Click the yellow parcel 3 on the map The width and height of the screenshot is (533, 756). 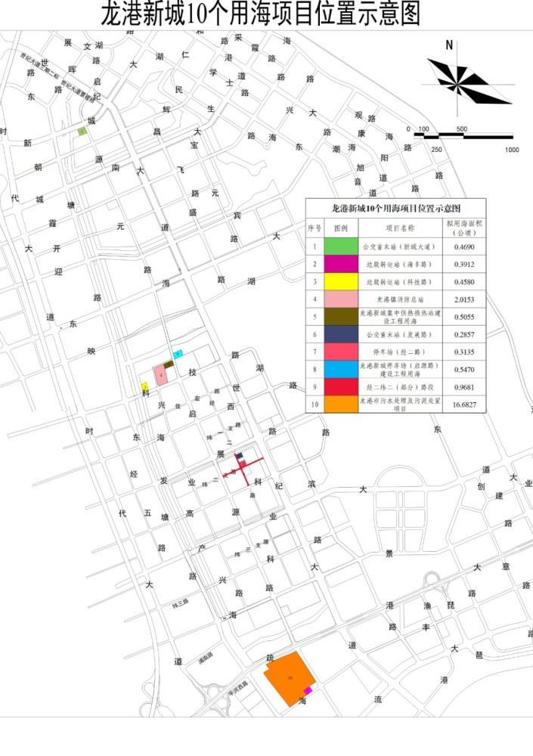(x=144, y=387)
